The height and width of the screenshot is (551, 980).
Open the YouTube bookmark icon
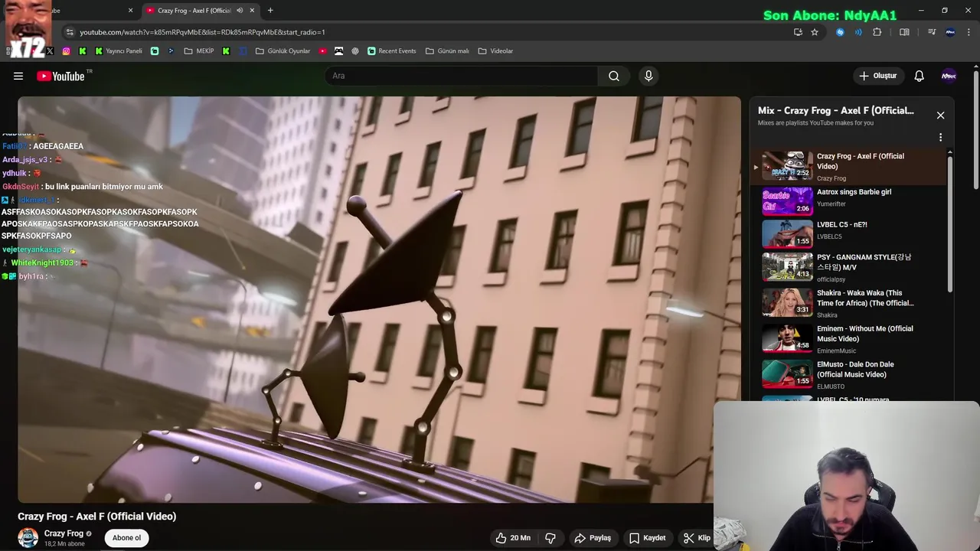(x=323, y=51)
